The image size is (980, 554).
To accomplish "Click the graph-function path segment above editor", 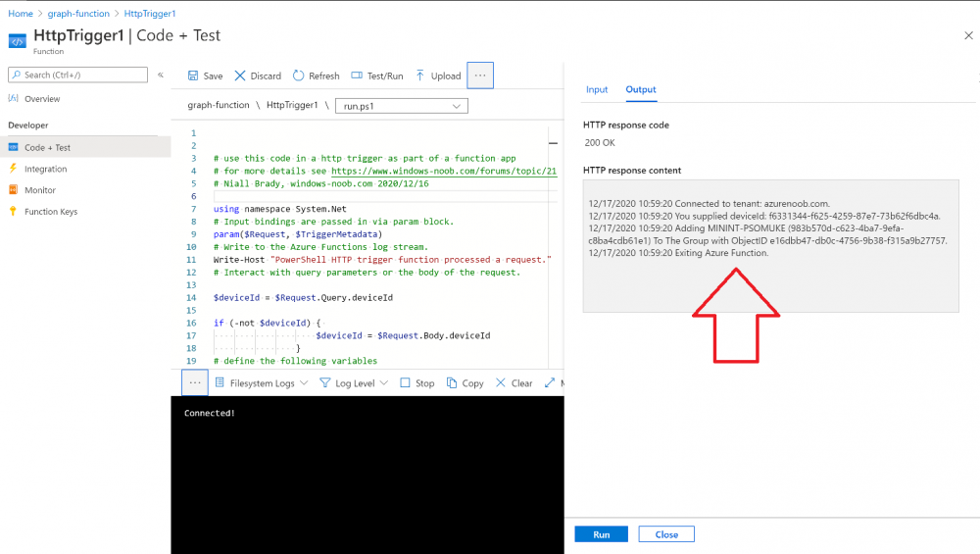I will (x=219, y=105).
